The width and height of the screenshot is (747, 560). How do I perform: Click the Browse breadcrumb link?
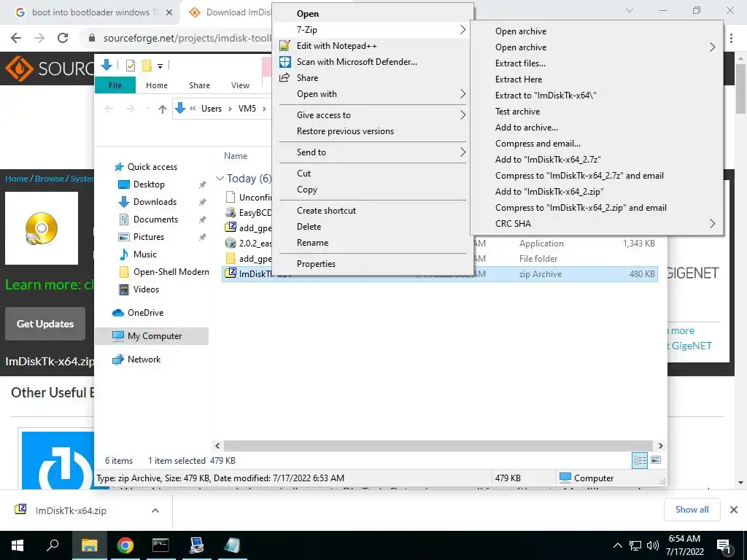pos(50,179)
